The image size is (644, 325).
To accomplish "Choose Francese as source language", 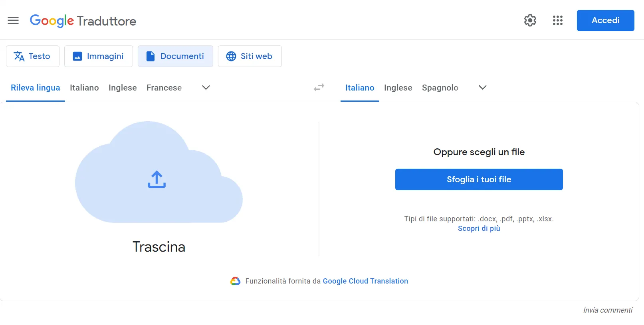I will tap(164, 88).
